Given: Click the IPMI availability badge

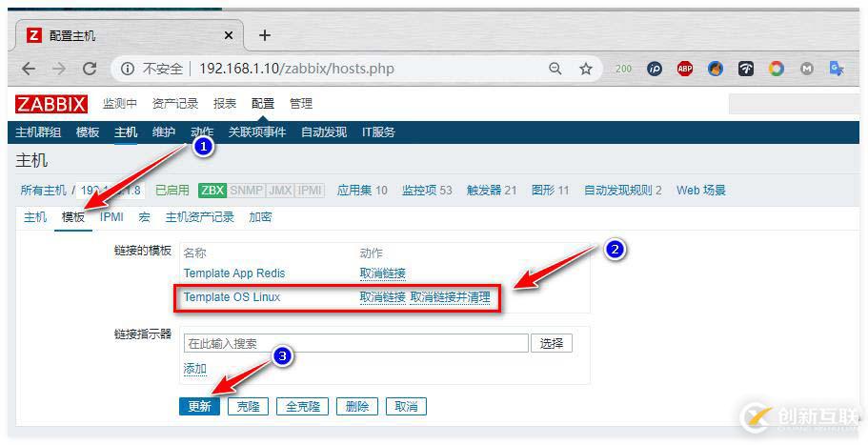Looking at the screenshot, I should coord(310,191).
